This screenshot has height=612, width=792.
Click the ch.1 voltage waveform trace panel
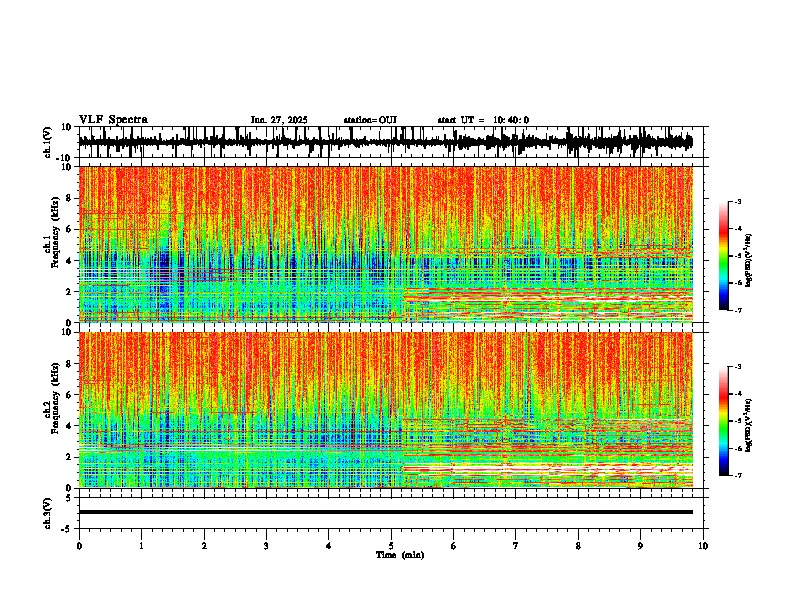pyautogui.click(x=393, y=142)
